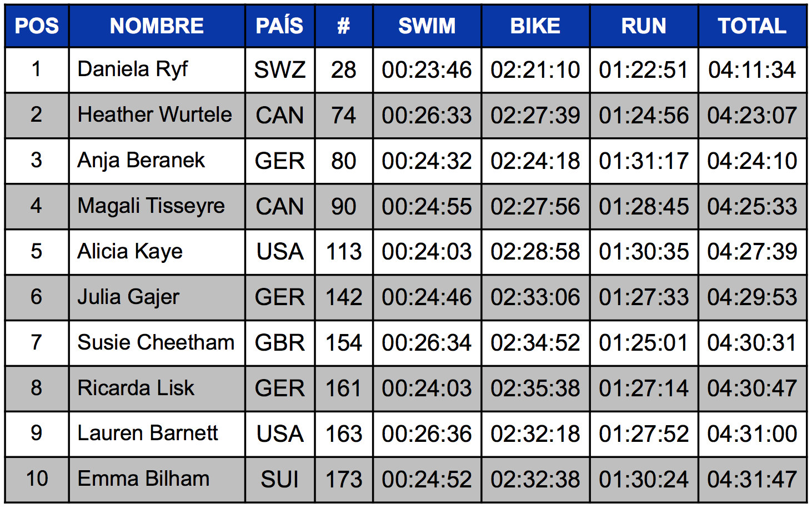Select Anja Beranek's total time 04:24:10

pyautogui.click(x=752, y=161)
